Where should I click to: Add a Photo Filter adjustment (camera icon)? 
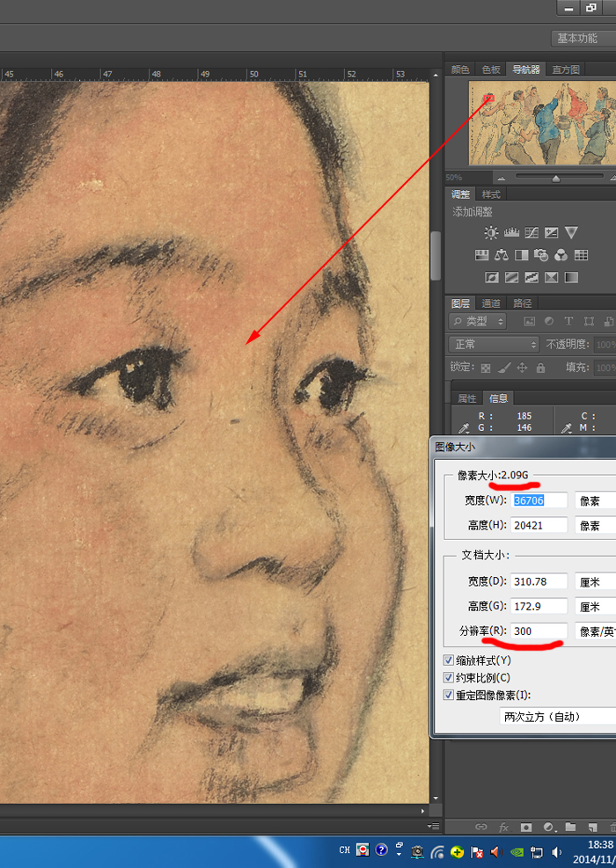540,255
